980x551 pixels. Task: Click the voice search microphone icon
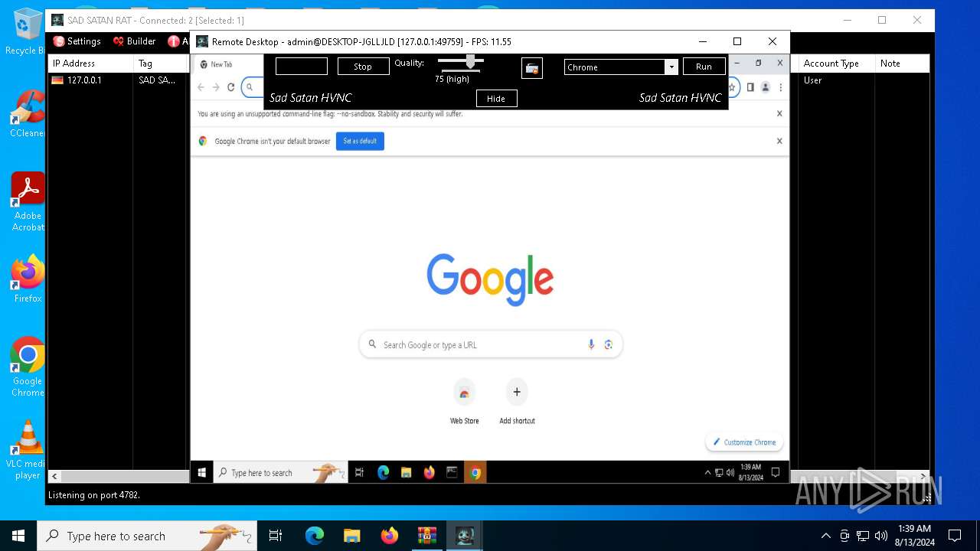591,344
